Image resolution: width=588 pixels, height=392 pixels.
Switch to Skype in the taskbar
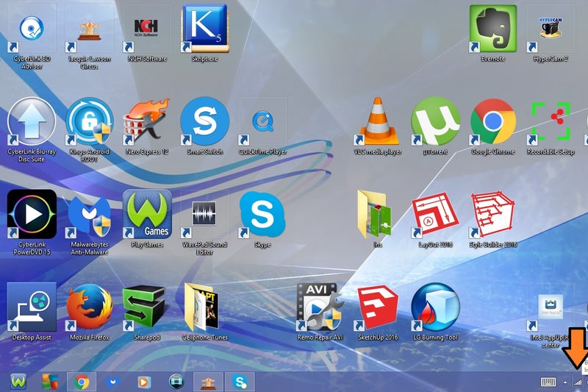pyautogui.click(x=240, y=382)
